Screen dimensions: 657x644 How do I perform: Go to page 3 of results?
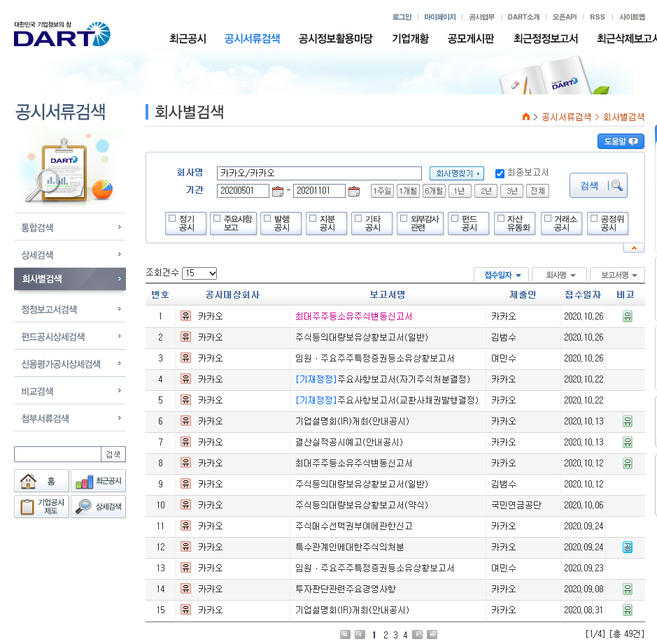[395, 635]
